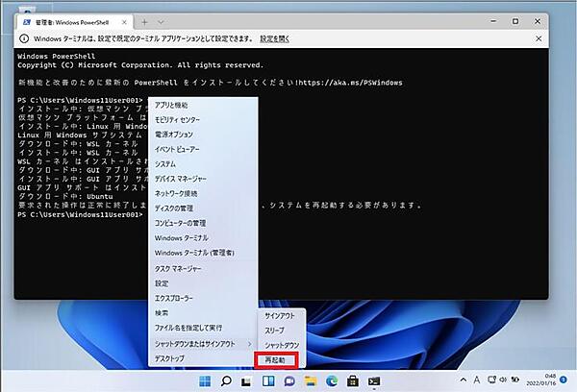Image resolution: width=577 pixels, height=392 pixels.
Task: Click the 'ダウンロード中: Ubuntu' output line
Action: 65,197
